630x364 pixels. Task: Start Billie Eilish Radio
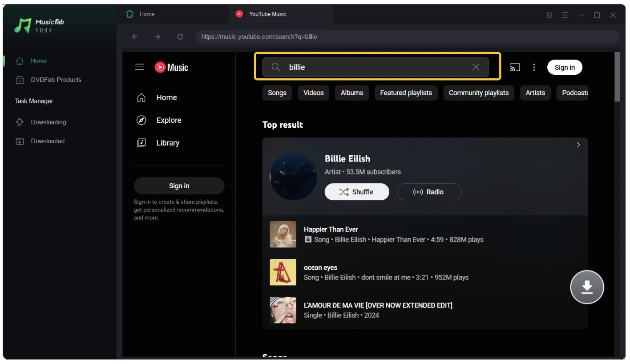coord(429,192)
